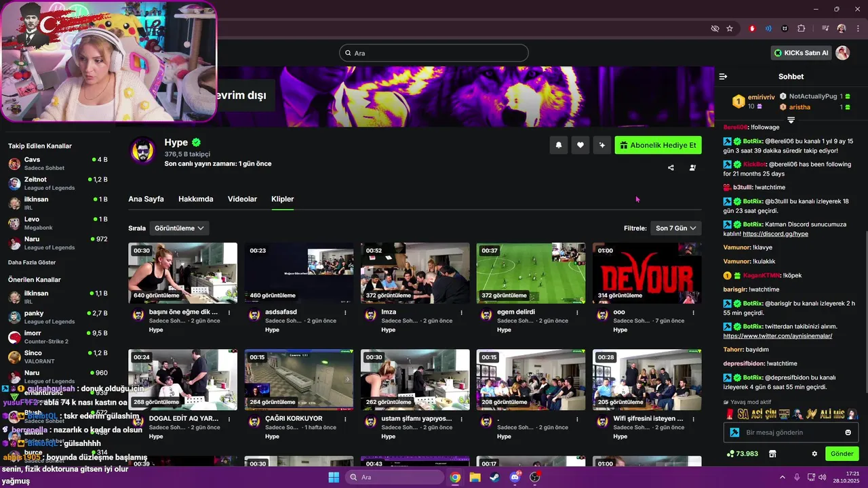Click the 'Abonelik Hediye Et' button

click(658, 145)
